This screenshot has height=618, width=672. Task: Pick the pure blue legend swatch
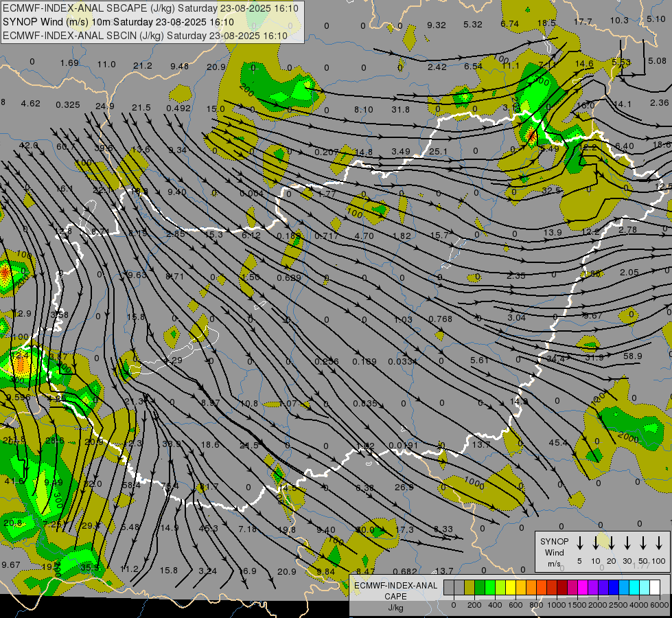click(x=614, y=588)
